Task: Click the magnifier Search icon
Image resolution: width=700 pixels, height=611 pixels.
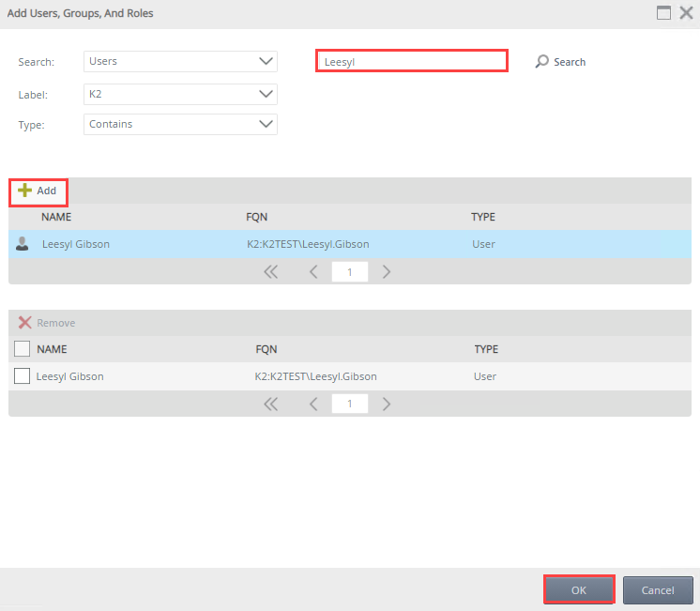Action: coord(541,62)
